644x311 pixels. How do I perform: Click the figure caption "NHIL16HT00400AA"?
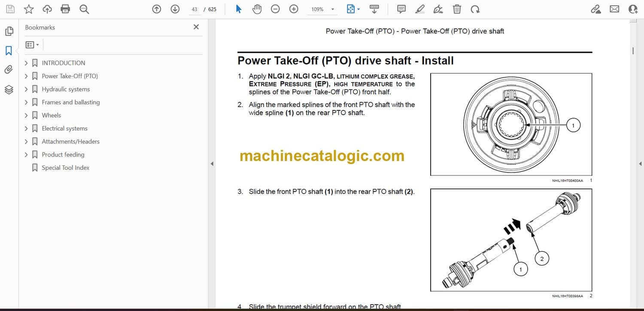[568, 181]
